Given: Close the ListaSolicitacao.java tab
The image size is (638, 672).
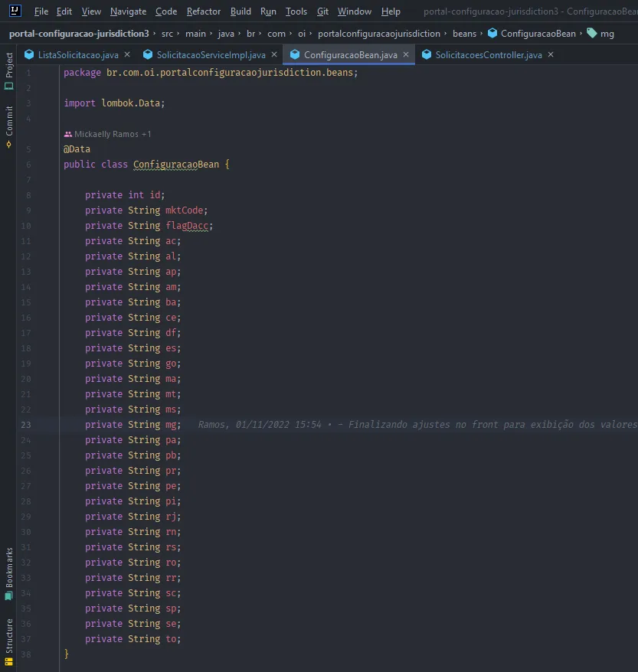Looking at the screenshot, I should [127, 55].
